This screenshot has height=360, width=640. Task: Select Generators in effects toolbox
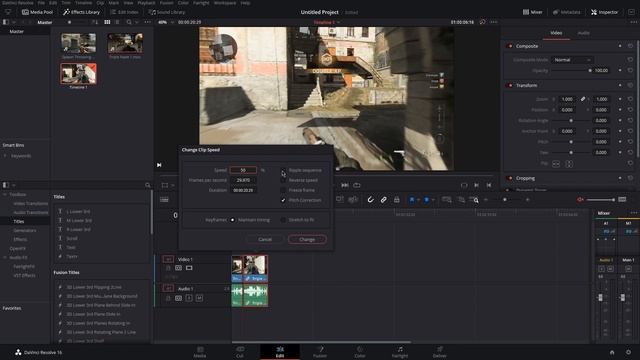[x=24, y=231]
